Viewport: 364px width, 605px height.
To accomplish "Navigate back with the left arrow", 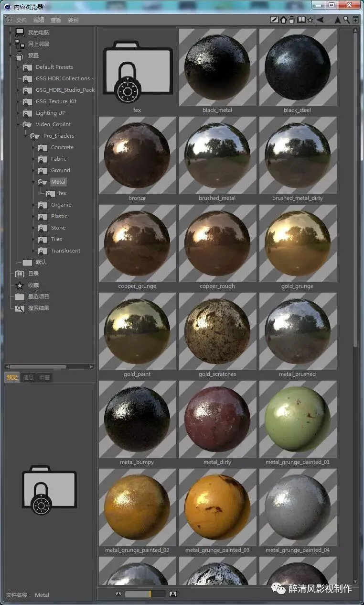I will pyautogui.click(x=320, y=20).
